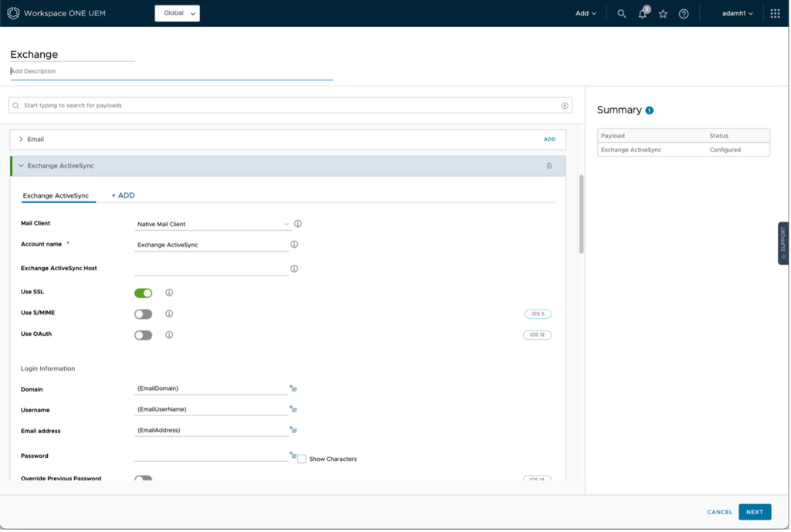This screenshot has height=532, width=791.
Task: Open the Global organization group dropdown
Action: [177, 13]
